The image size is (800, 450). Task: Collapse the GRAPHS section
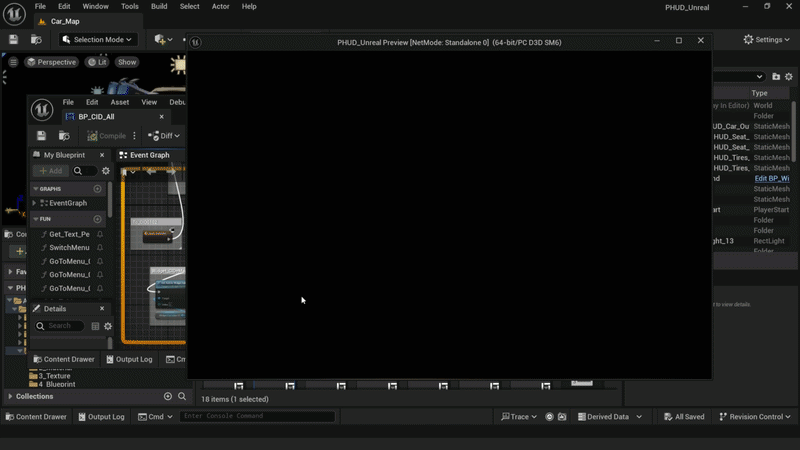(36, 189)
